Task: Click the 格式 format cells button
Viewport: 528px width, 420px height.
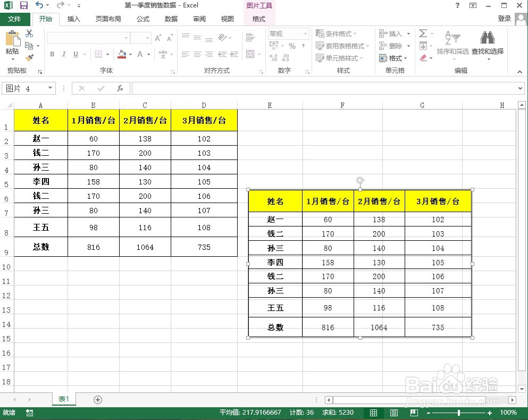Action: click(393, 58)
